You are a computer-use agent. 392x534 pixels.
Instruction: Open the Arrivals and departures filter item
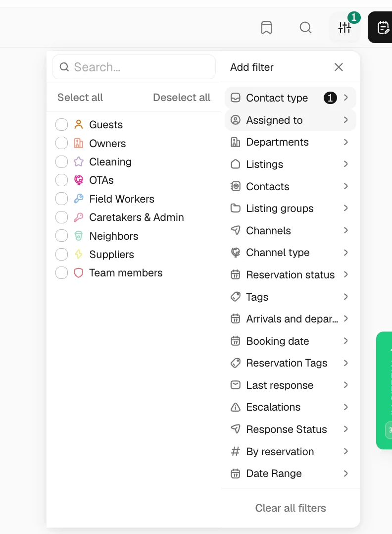pos(290,319)
